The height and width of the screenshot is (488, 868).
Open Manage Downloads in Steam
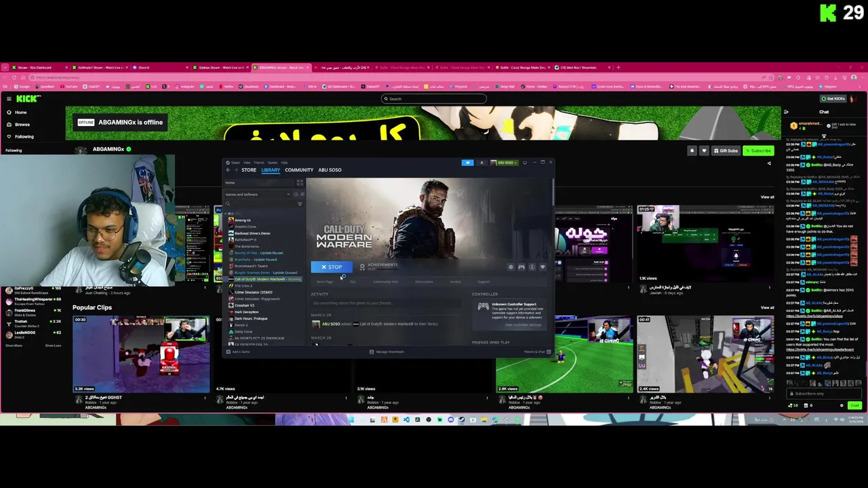pyautogui.click(x=387, y=352)
